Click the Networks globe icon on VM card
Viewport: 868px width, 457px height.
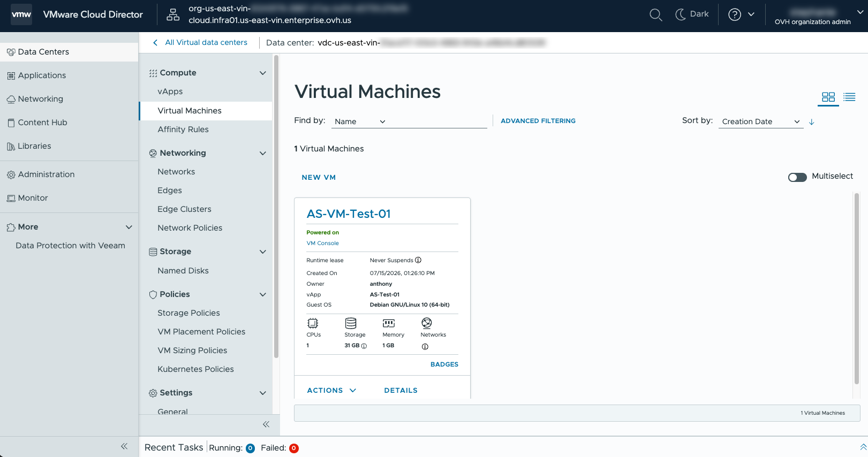coord(427,323)
